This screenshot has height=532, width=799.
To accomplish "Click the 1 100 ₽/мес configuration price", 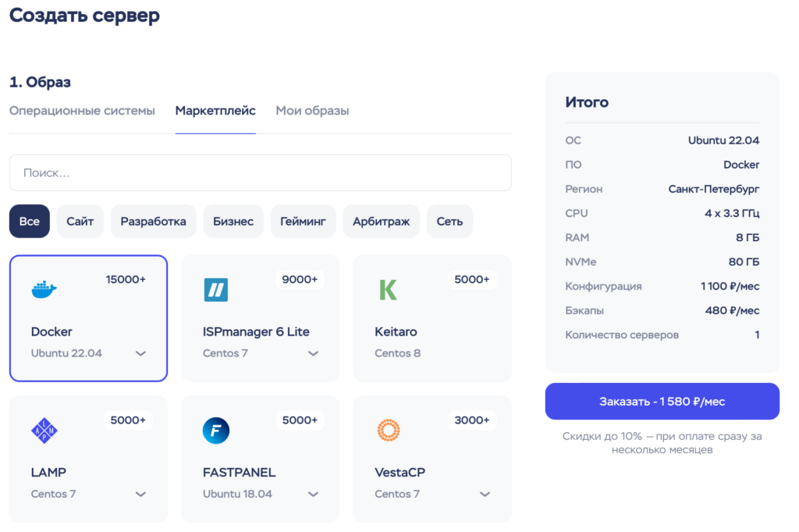I will (730, 286).
